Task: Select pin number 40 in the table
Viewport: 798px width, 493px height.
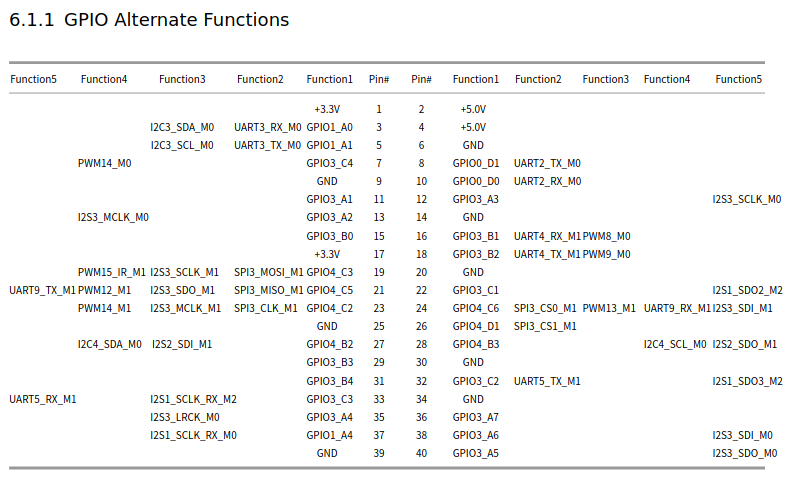Action: pos(421,453)
